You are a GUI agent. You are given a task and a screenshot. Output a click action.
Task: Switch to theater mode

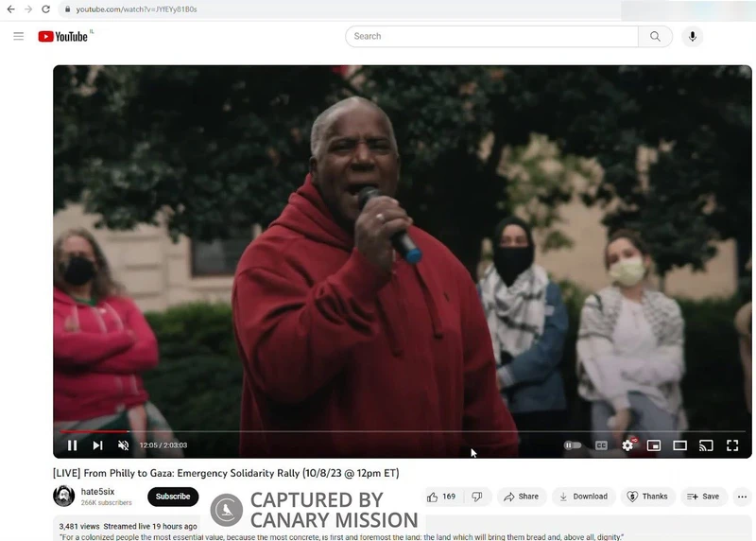(x=679, y=445)
